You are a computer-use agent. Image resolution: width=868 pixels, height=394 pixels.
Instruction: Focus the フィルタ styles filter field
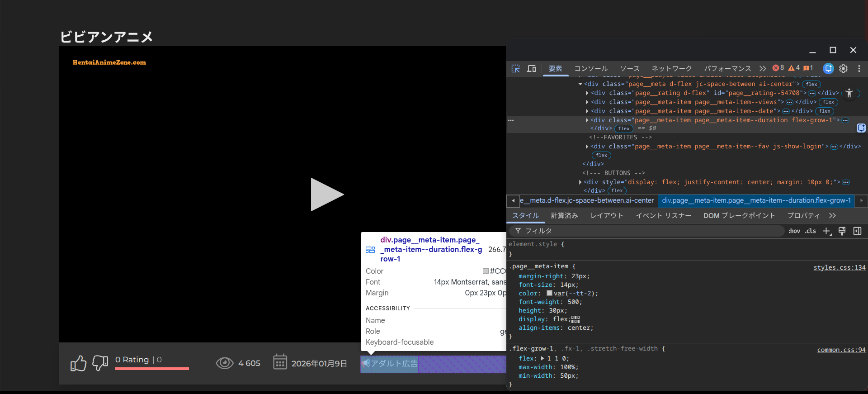click(647, 231)
